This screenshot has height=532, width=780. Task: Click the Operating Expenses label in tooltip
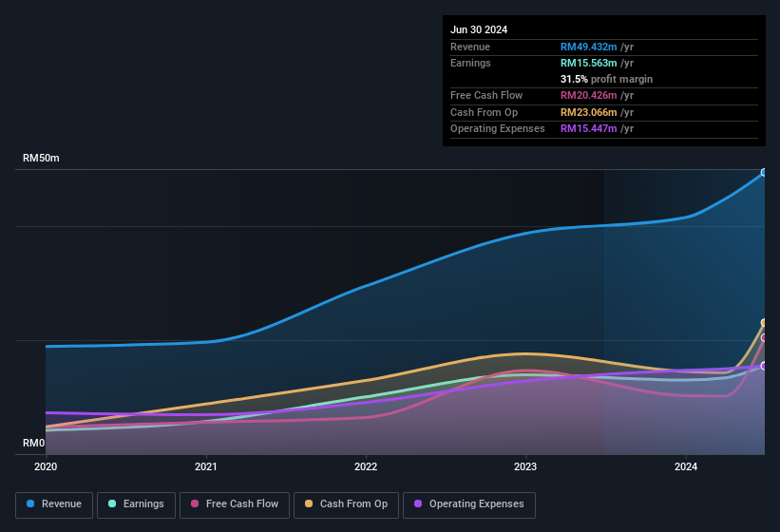coord(498,129)
